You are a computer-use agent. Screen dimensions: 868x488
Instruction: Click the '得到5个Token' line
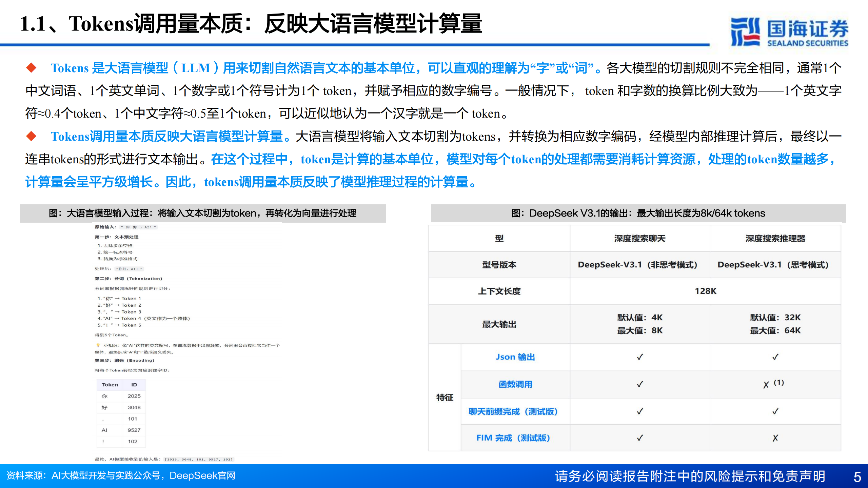(112, 335)
